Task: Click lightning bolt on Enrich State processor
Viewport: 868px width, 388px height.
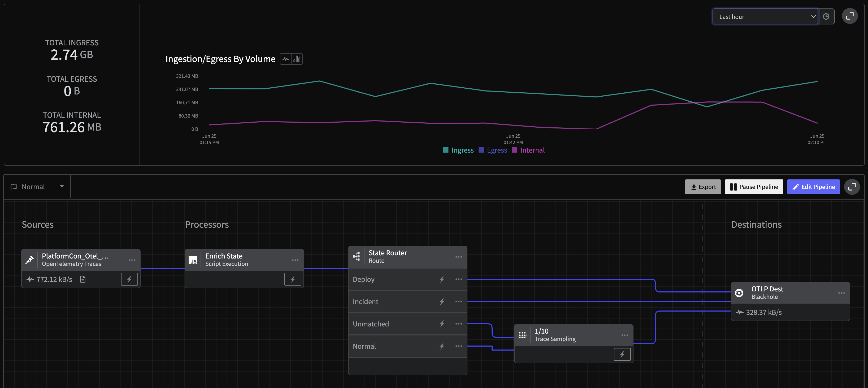Action: click(x=293, y=279)
